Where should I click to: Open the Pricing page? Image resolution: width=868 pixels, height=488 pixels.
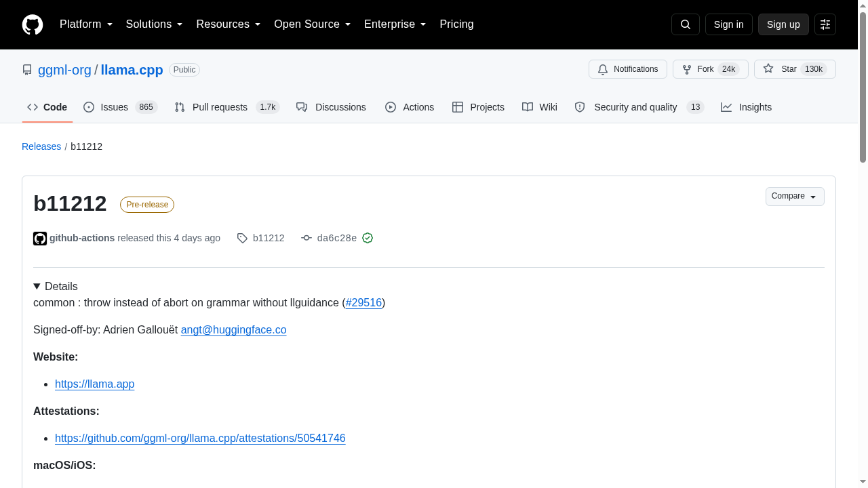coord(456,24)
